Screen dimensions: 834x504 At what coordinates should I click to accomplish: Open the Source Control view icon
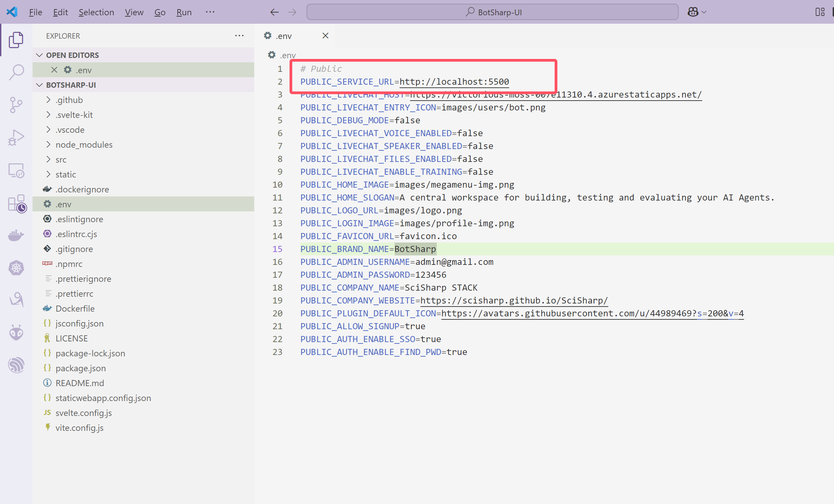tap(16, 105)
